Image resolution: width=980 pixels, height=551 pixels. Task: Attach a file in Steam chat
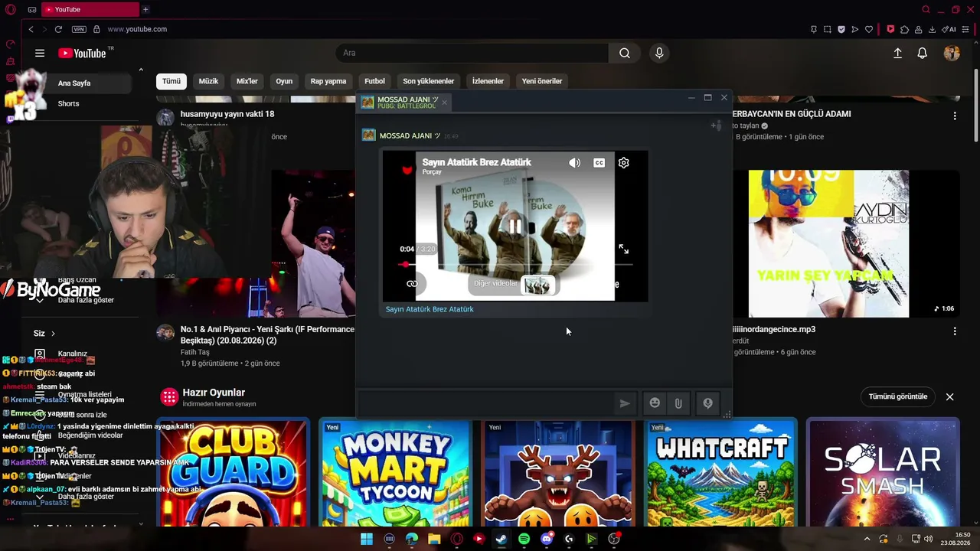click(x=678, y=403)
